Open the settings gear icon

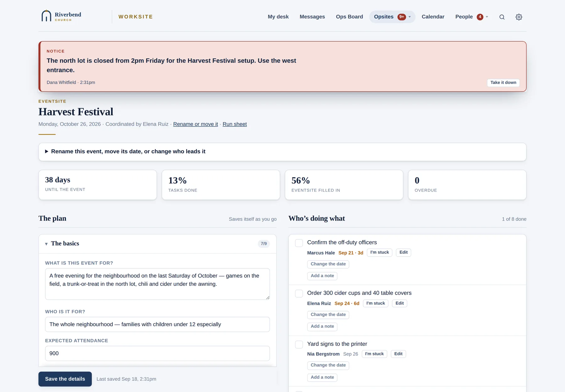tap(519, 17)
